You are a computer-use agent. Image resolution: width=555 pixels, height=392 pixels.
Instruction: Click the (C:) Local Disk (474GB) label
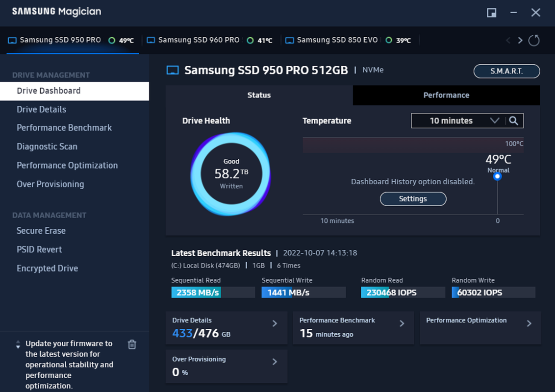(x=205, y=266)
